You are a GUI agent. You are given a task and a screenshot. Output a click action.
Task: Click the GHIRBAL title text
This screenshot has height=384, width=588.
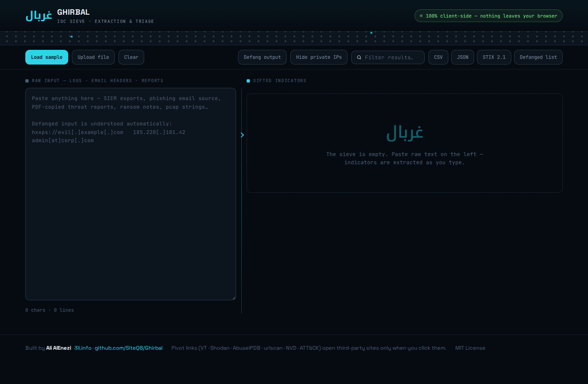[x=73, y=12]
